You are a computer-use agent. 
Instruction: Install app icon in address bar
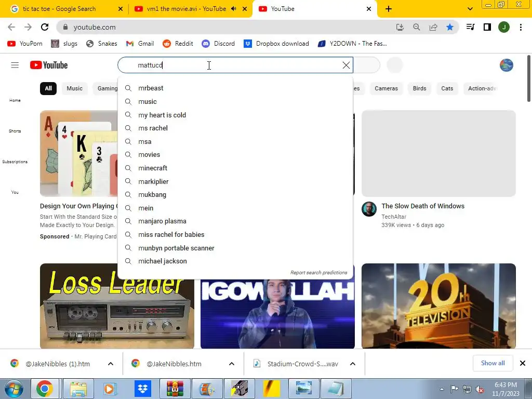click(400, 27)
